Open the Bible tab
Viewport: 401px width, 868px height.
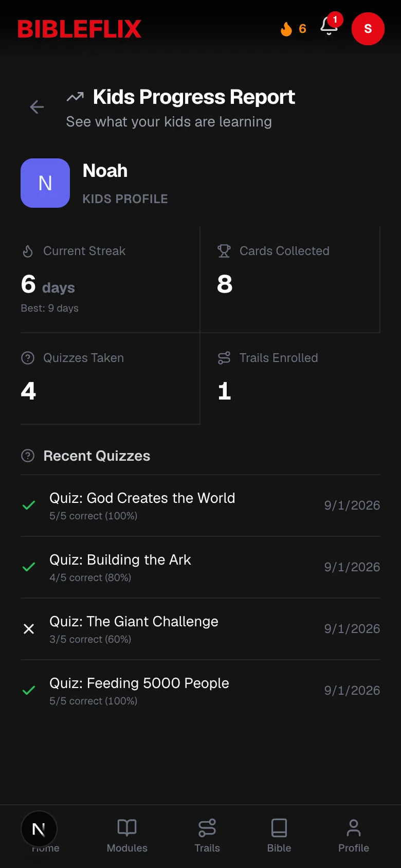click(279, 836)
